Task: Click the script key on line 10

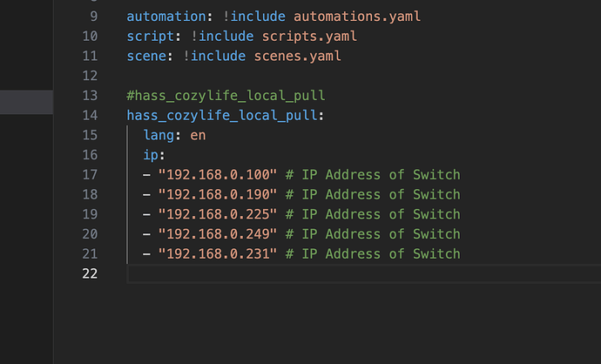Action: click(x=150, y=37)
